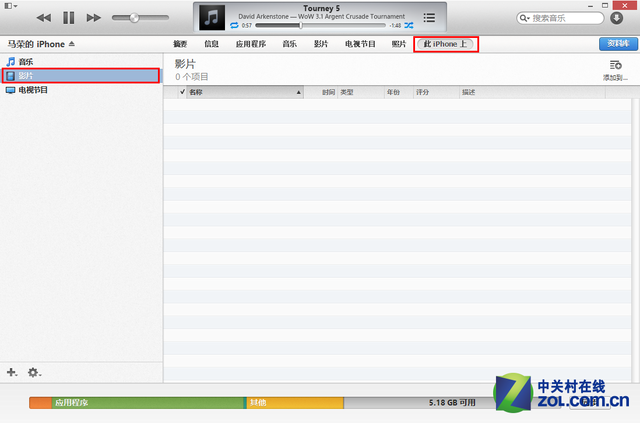
Task: Open the 摘要 tab
Action: pos(180,44)
